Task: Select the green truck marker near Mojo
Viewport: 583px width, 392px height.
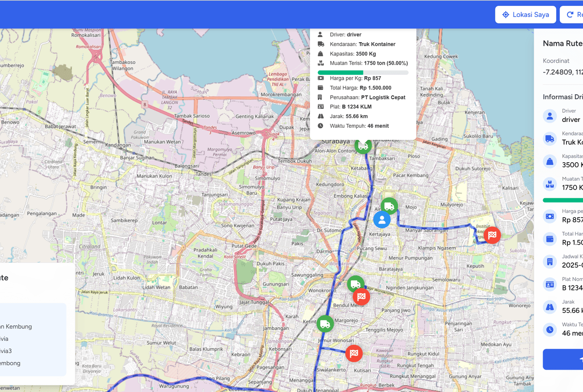Action: click(389, 206)
